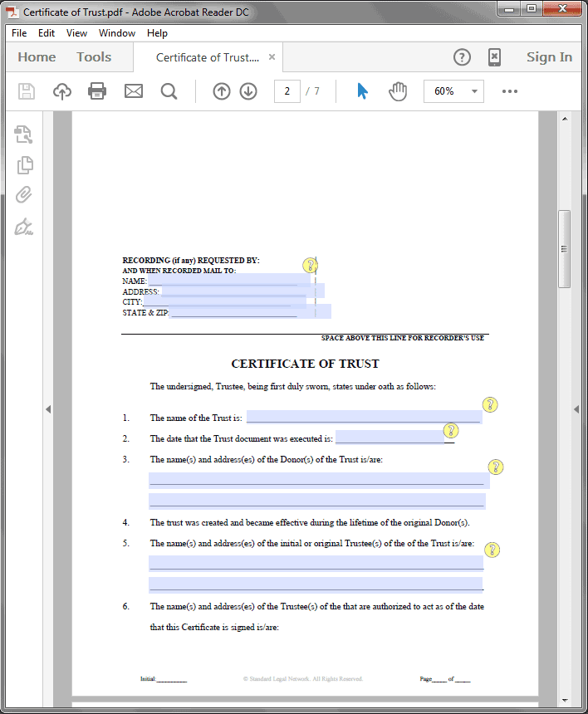Viewport: 588px width, 714px height.
Task: Activate the Hand pan tool
Action: pos(398,91)
